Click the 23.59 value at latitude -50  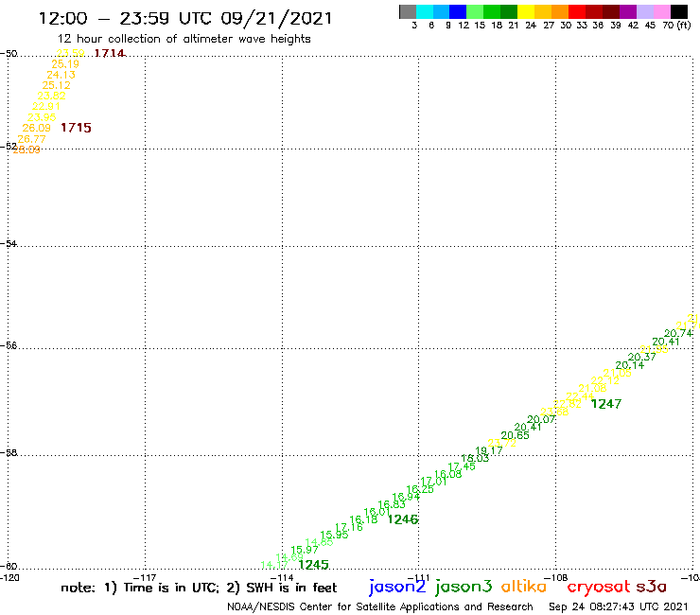pyautogui.click(x=71, y=54)
